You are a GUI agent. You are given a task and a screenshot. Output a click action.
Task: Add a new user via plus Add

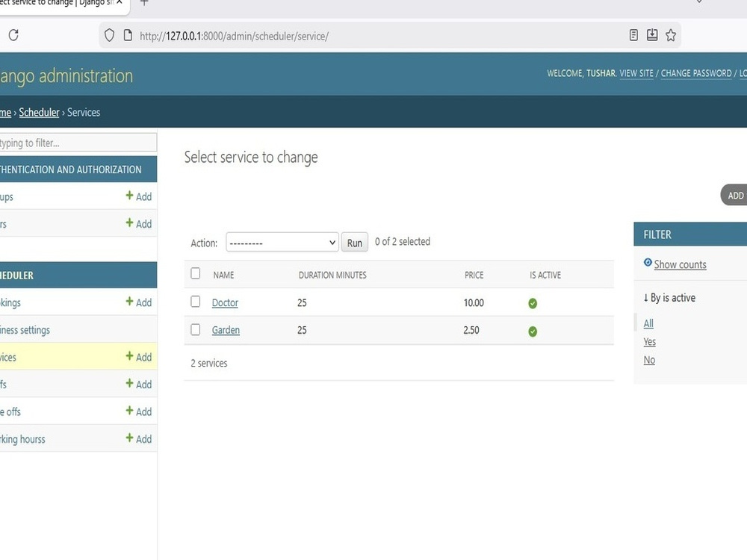pyautogui.click(x=139, y=223)
